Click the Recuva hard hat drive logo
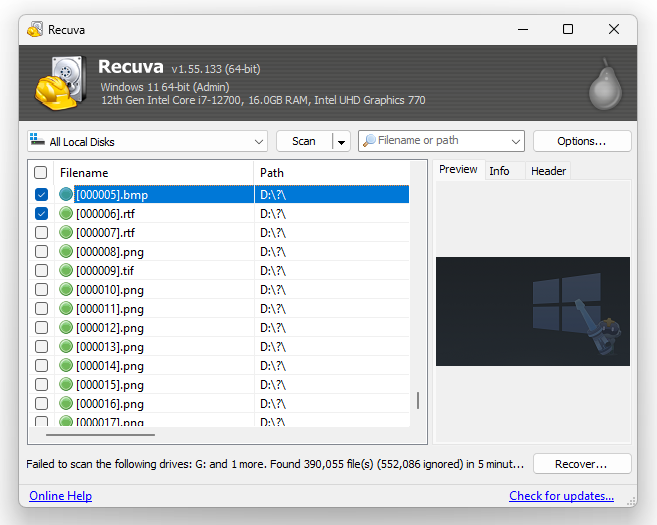 click(x=61, y=83)
